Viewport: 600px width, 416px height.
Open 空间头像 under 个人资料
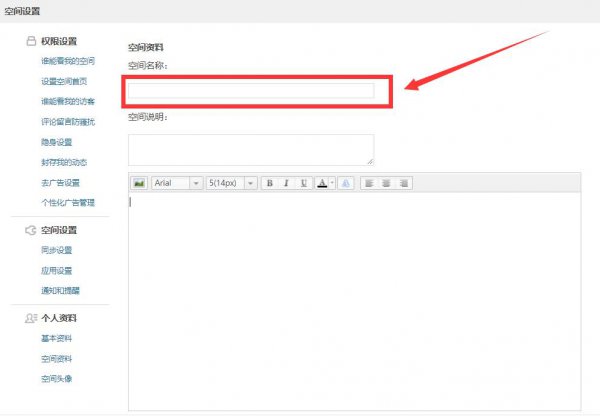57,379
